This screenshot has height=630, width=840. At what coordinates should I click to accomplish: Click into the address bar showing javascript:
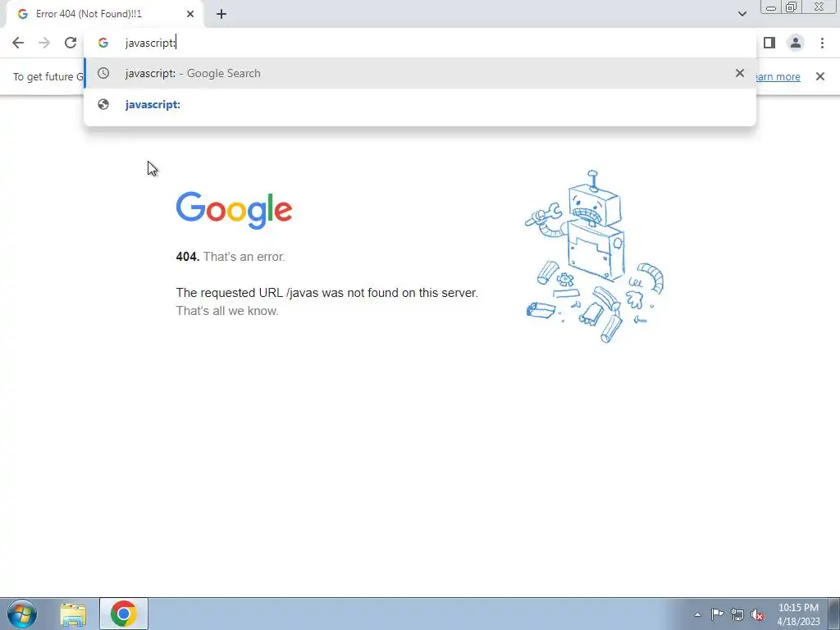[x=420, y=43]
